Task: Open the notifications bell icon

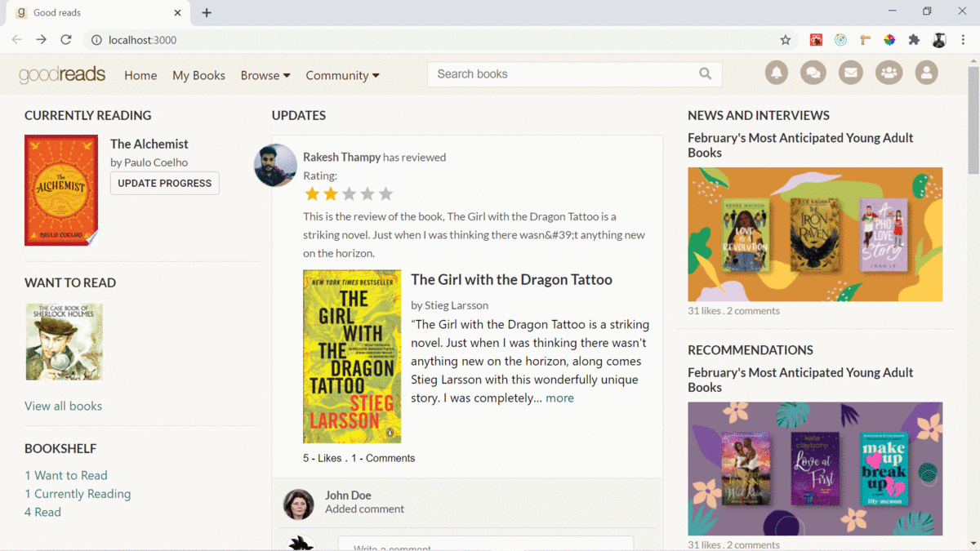Action: pos(777,73)
